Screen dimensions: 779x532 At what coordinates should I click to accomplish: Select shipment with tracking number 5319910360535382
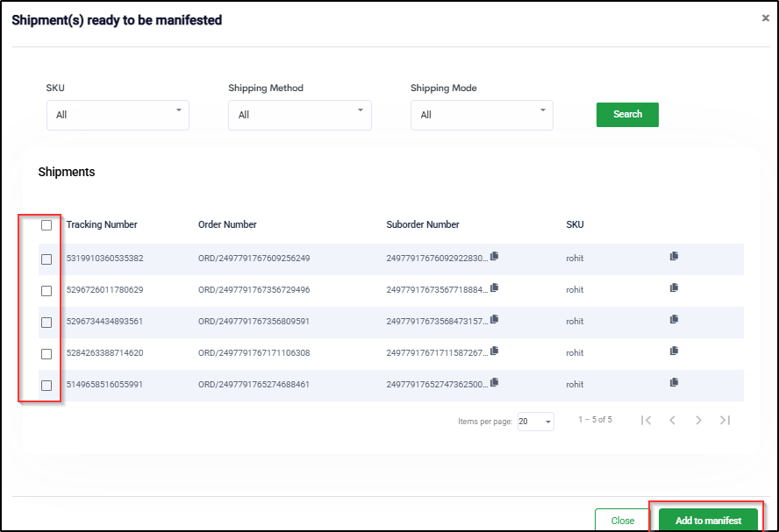point(46,259)
